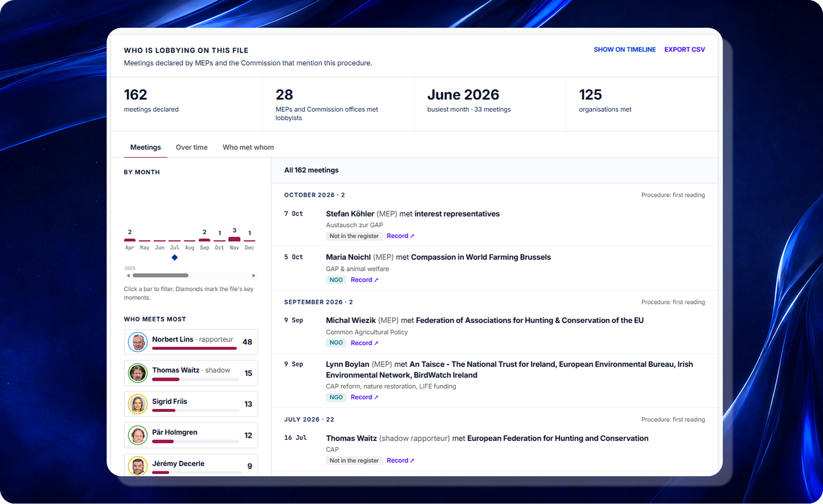
Task: Click Thomas Waitz avatar photo
Action: (x=138, y=373)
